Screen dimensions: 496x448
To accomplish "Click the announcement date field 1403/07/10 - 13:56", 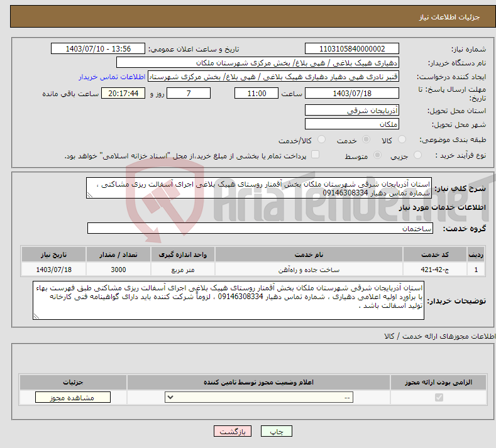I will 98,48.
